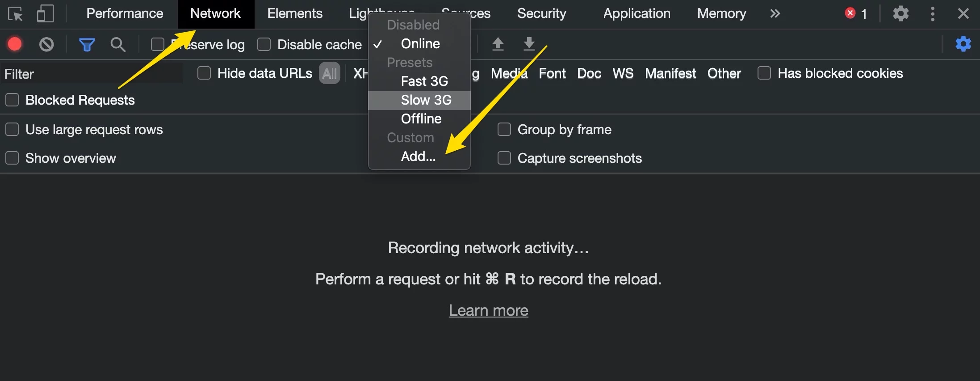Click the red error count badge
Viewport: 980px width, 381px height.
pos(856,13)
